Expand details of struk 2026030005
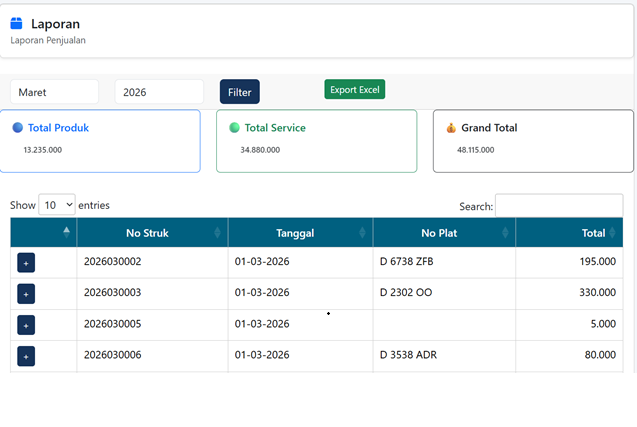This screenshot has height=427, width=637. tap(26, 325)
